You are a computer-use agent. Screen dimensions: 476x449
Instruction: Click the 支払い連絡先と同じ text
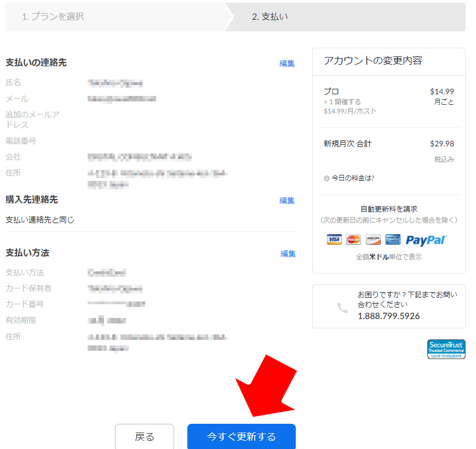40,220
